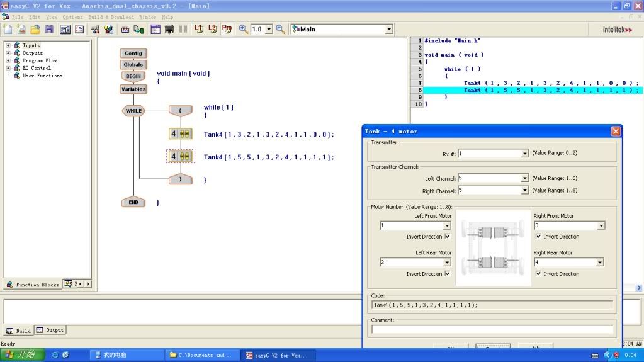Screen dimensions: 644x362
Task: Click the Save floppy disk icon
Action: coord(49,29)
